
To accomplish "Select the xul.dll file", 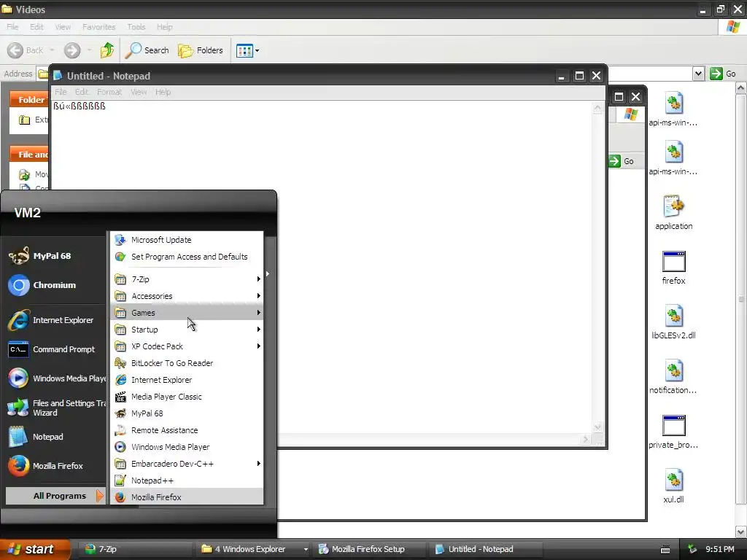I will pos(673,486).
